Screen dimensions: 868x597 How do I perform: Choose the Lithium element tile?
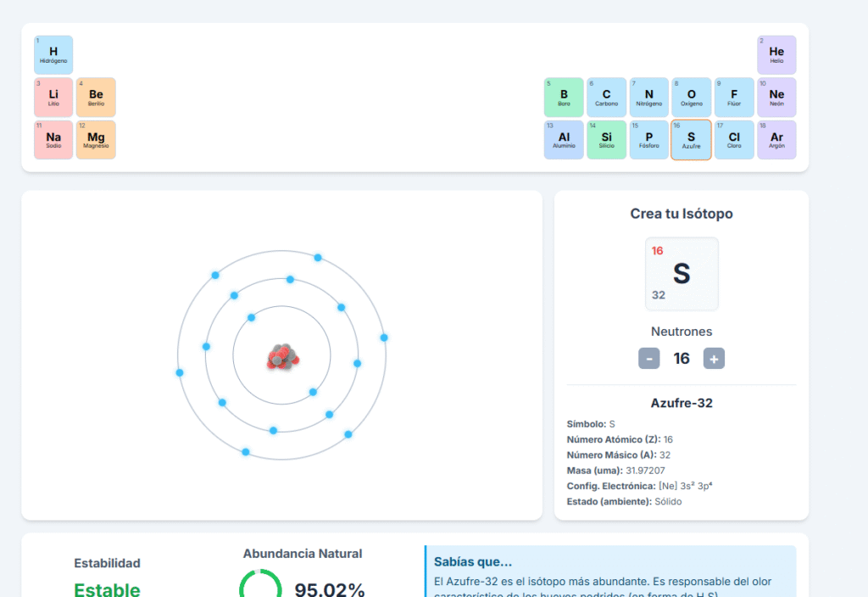pos(53,98)
